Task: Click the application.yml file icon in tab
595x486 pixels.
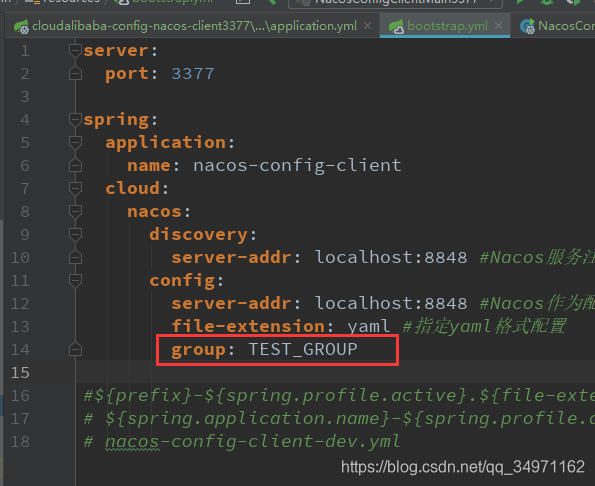Action: pos(21,26)
